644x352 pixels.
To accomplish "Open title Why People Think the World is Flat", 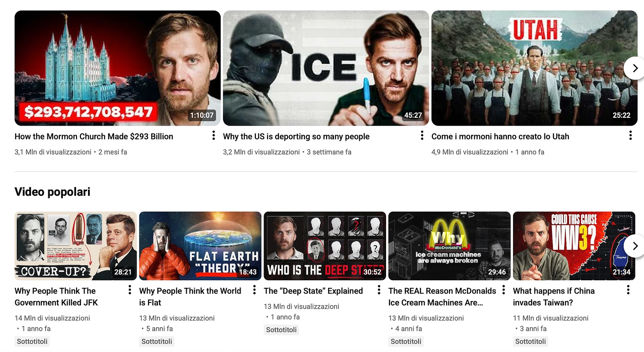I will click(x=190, y=297).
